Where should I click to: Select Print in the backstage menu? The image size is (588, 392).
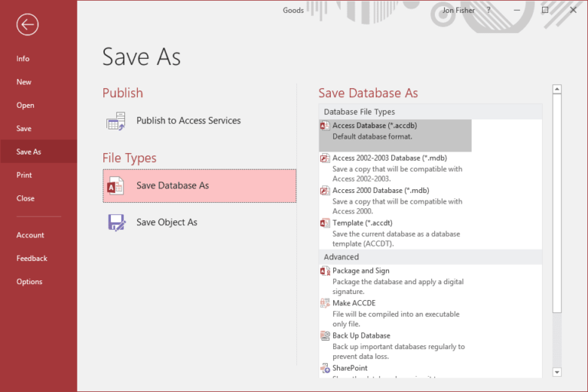pos(24,175)
